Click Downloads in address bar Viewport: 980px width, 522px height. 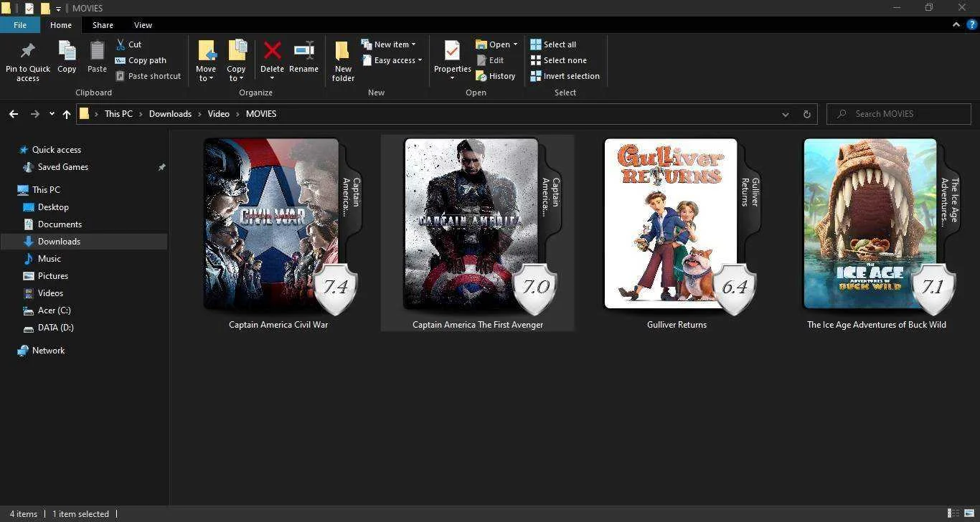170,114
